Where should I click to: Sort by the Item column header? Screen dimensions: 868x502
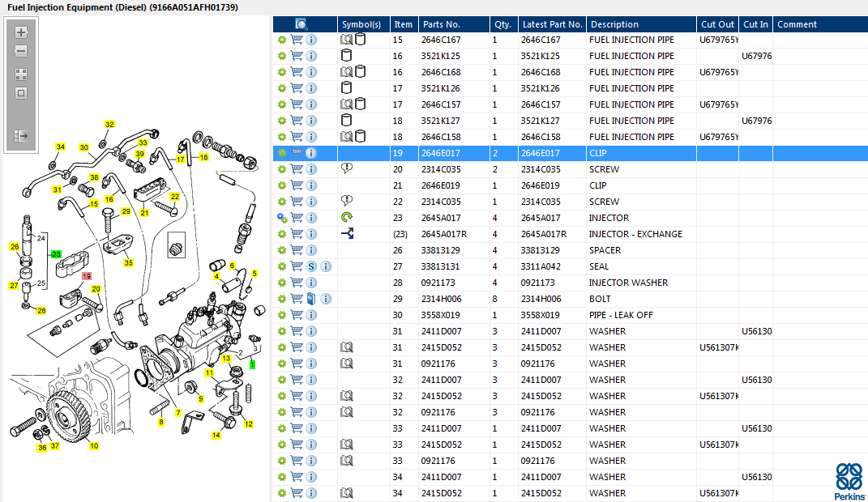coord(404,24)
